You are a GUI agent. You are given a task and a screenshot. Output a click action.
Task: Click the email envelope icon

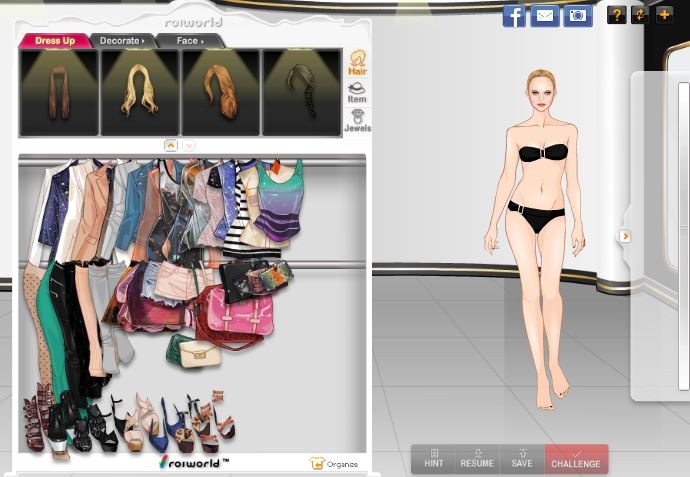point(545,16)
